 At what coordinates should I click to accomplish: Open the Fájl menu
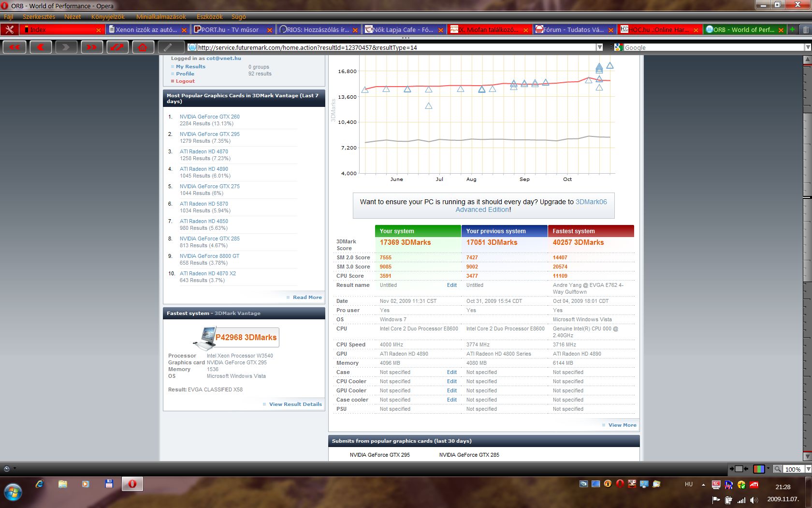(9, 16)
